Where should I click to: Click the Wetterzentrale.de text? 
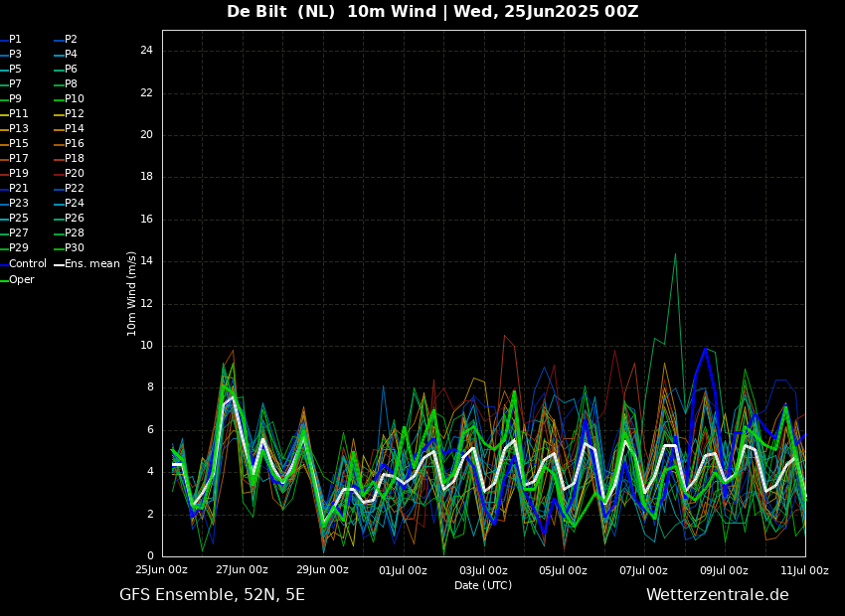(x=718, y=595)
